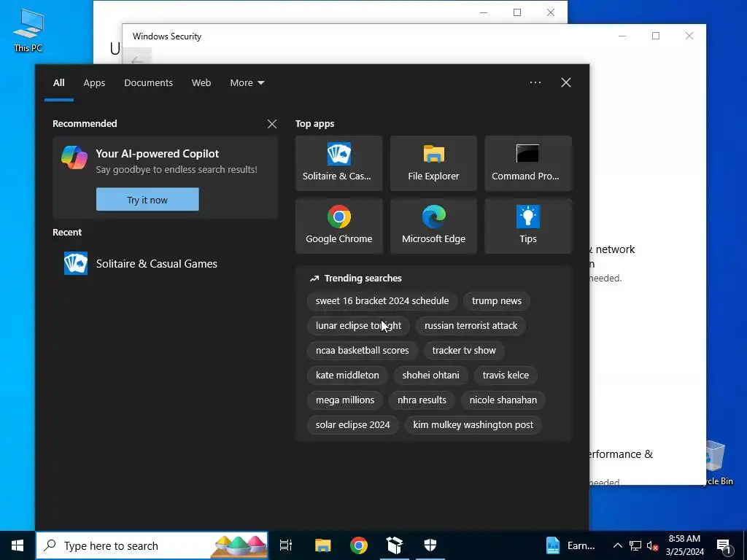Open Google Chrome tile in Top apps
This screenshot has height=560, width=747.
pos(338,226)
